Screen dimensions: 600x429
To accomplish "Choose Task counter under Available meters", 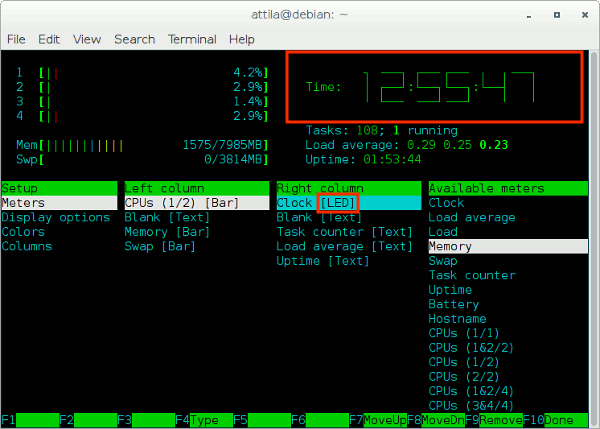I will tap(472, 276).
